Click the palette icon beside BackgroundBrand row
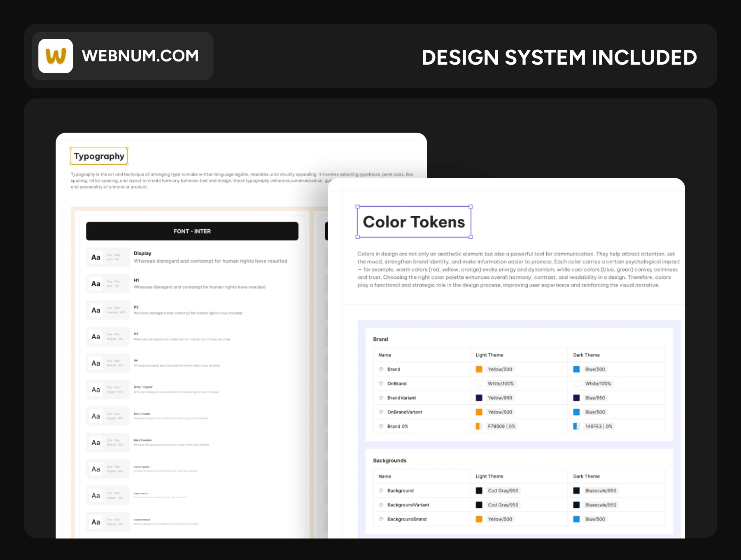Screen dimensions: 741x560 pos(381,519)
